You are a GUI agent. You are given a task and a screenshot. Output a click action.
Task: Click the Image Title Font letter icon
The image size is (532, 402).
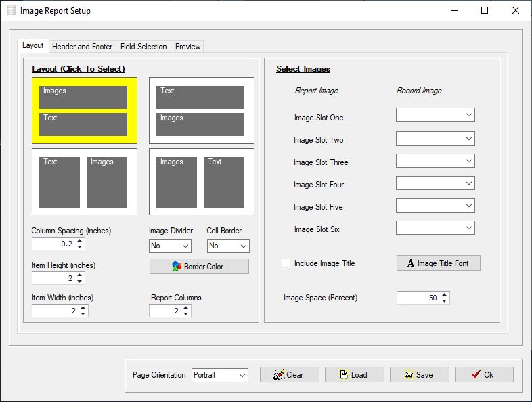[x=411, y=263]
